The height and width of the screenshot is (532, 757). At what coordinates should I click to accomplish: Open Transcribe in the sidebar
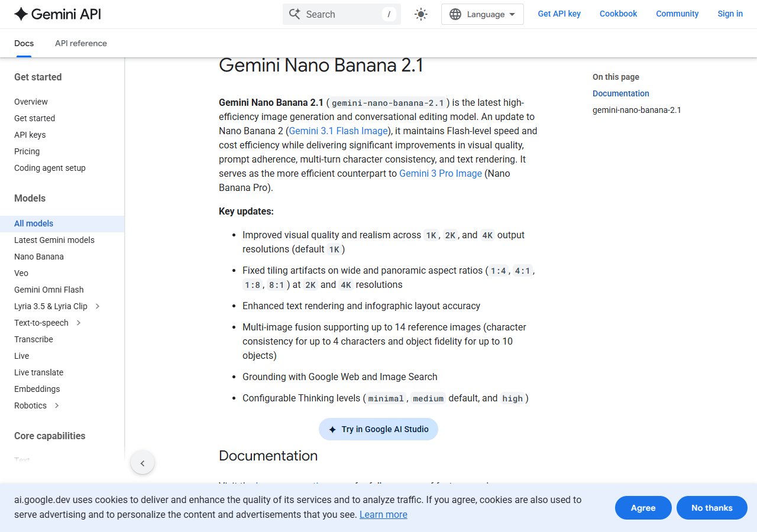click(x=34, y=339)
